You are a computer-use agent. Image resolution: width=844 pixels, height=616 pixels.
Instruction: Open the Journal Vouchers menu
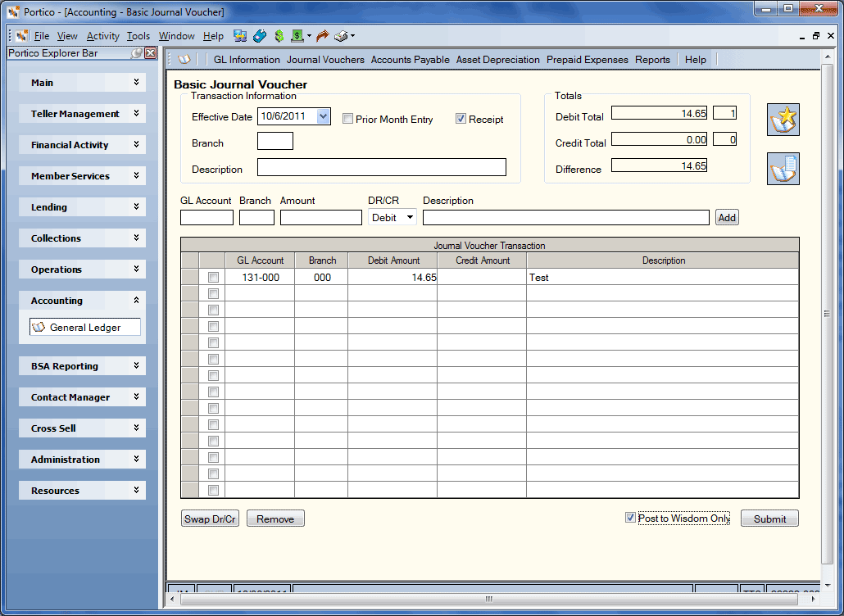(325, 60)
